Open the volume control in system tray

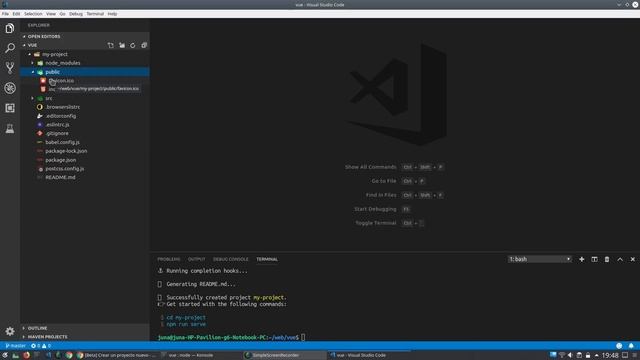click(570, 355)
